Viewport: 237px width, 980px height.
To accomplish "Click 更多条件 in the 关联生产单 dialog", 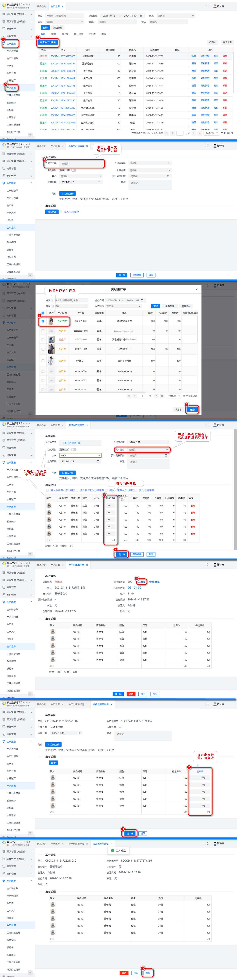I will tap(170, 306).
